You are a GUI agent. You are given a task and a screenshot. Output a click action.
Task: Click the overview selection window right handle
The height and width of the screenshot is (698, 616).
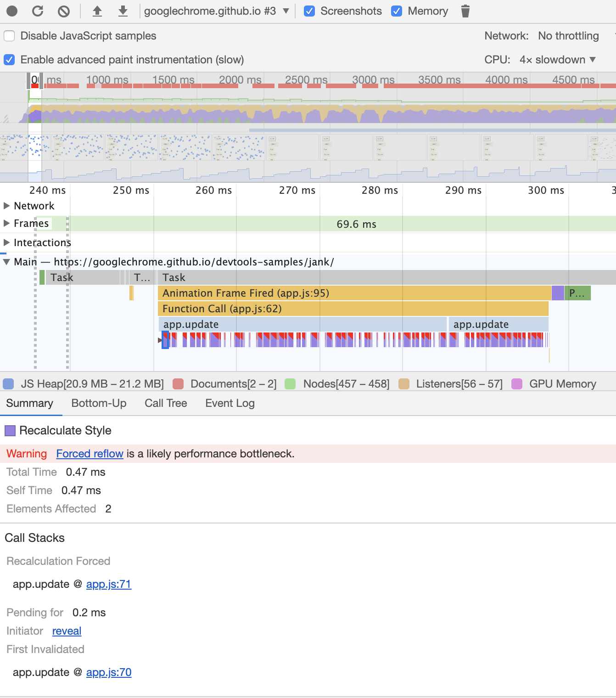pos(41,80)
